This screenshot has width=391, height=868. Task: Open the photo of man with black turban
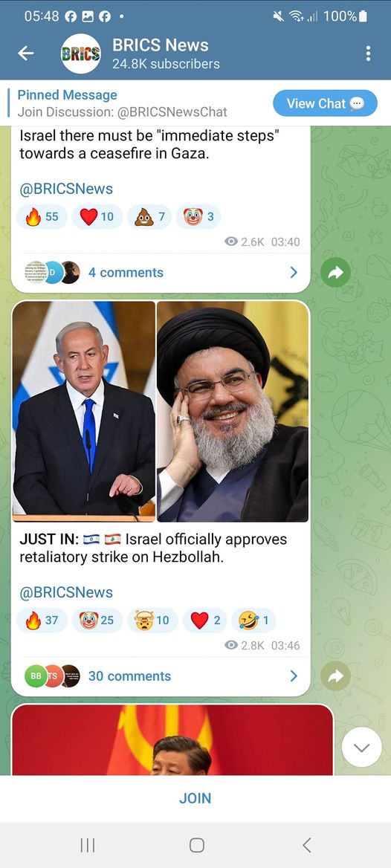click(233, 411)
